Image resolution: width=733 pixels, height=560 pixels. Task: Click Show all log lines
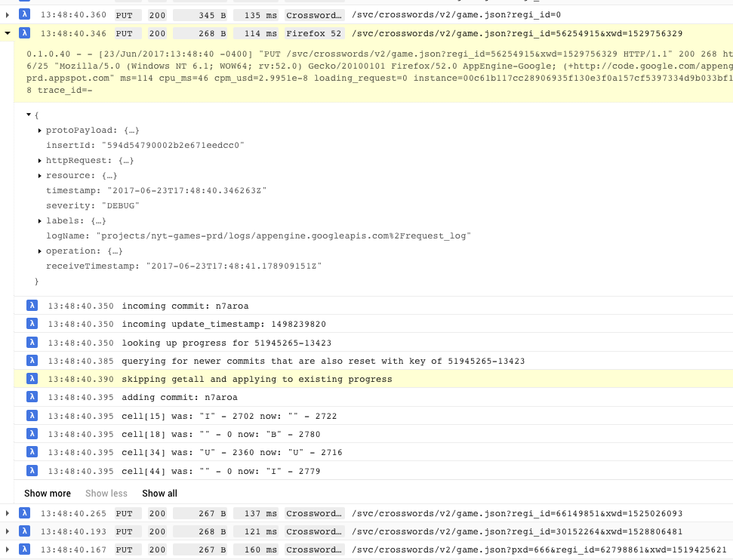(159, 493)
